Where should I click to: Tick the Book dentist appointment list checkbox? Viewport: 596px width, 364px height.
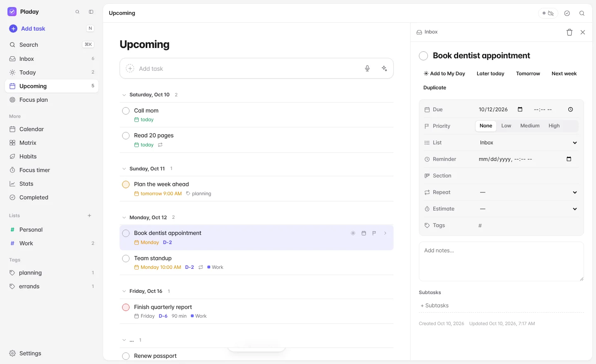[x=126, y=233]
